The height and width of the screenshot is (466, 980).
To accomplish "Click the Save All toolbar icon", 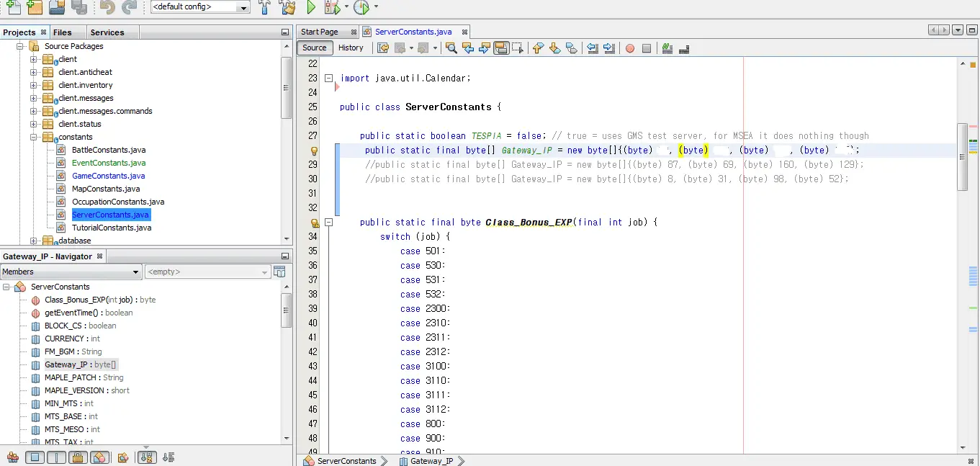I will point(79,7).
